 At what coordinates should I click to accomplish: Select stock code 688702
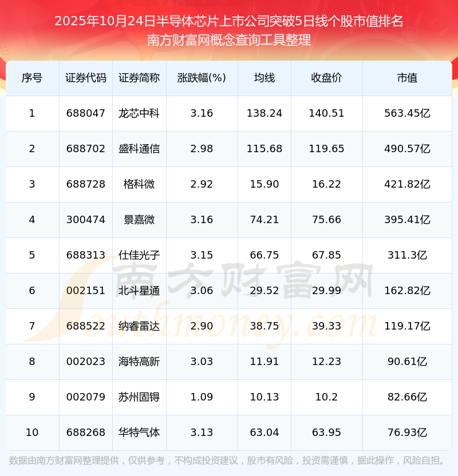click(86, 149)
